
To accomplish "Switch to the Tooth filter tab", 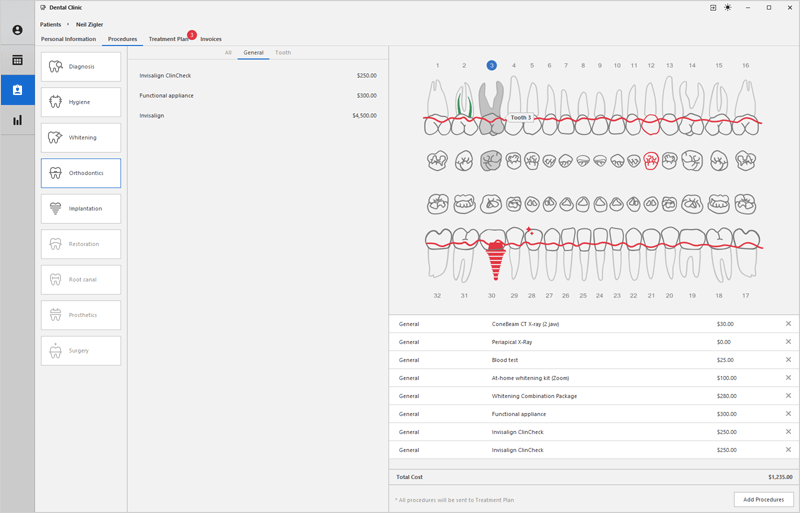I will 283,52.
